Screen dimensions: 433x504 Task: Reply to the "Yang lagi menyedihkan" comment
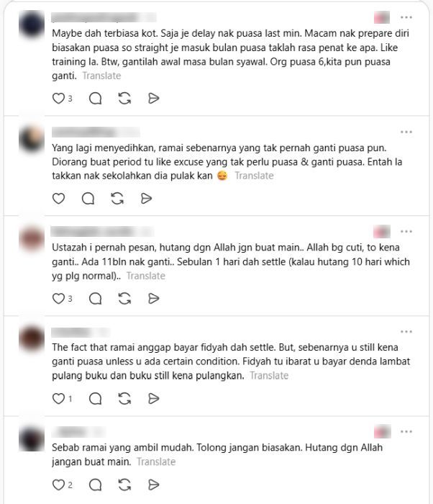tap(88, 198)
